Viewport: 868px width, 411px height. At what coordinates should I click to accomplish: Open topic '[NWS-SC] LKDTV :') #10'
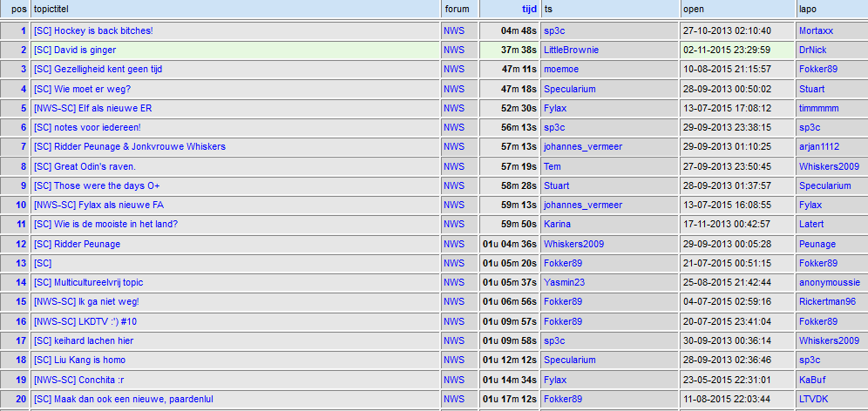click(x=85, y=322)
